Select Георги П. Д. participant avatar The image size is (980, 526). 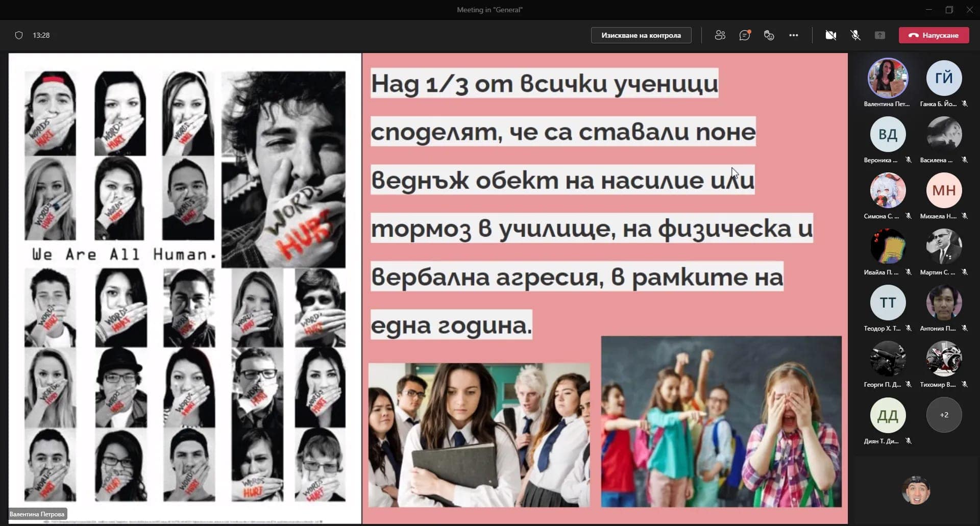(888, 359)
